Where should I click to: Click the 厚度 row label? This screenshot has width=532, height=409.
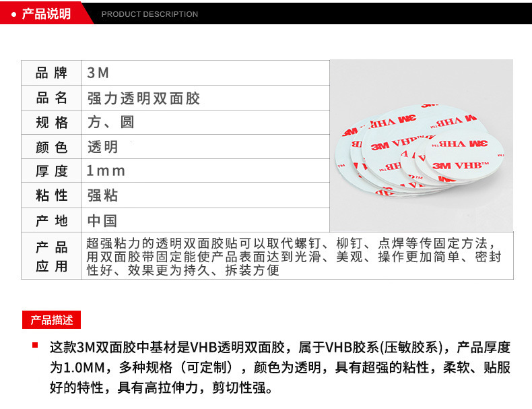52,171
